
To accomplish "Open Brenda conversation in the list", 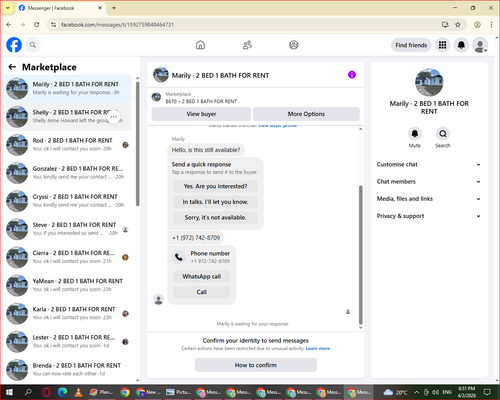I will coord(68,369).
